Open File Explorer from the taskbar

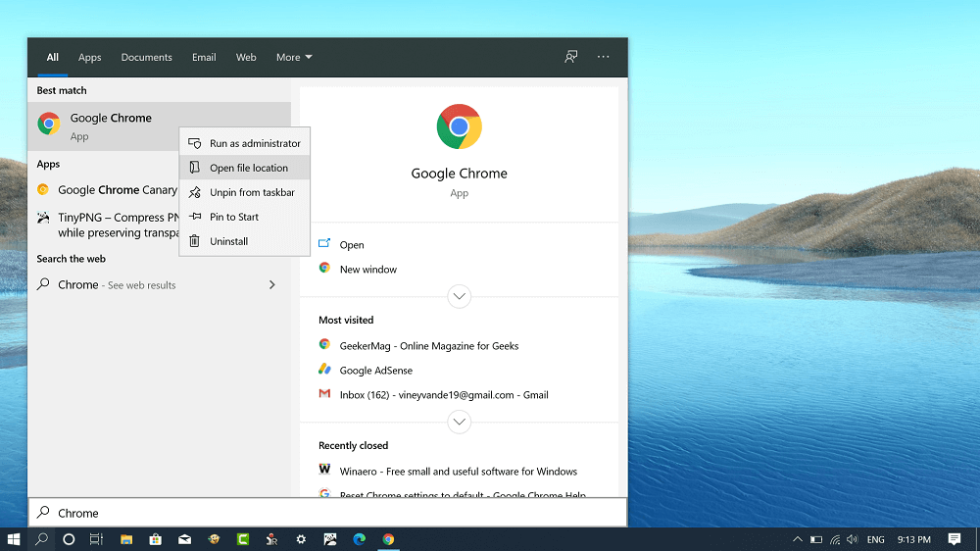pyautogui.click(x=126, y=539)
